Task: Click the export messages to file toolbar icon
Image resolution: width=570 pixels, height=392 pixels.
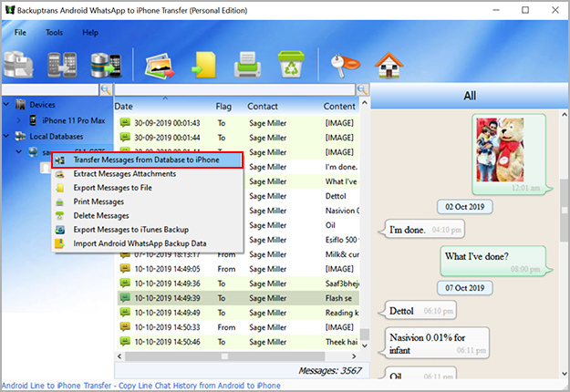Action: tap(202, 65)
